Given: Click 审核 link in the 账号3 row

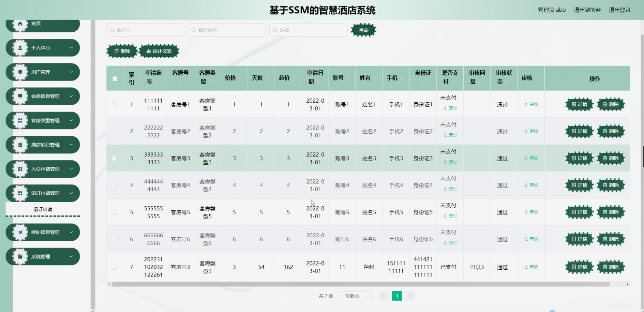Looking at the screenshot, I should coord(531,158).
